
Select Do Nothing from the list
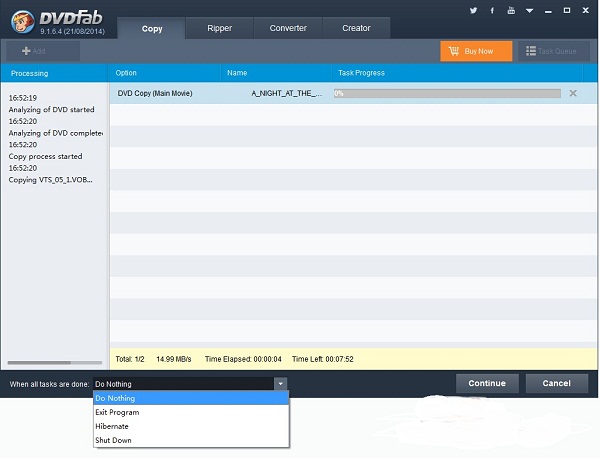[191, 398]
